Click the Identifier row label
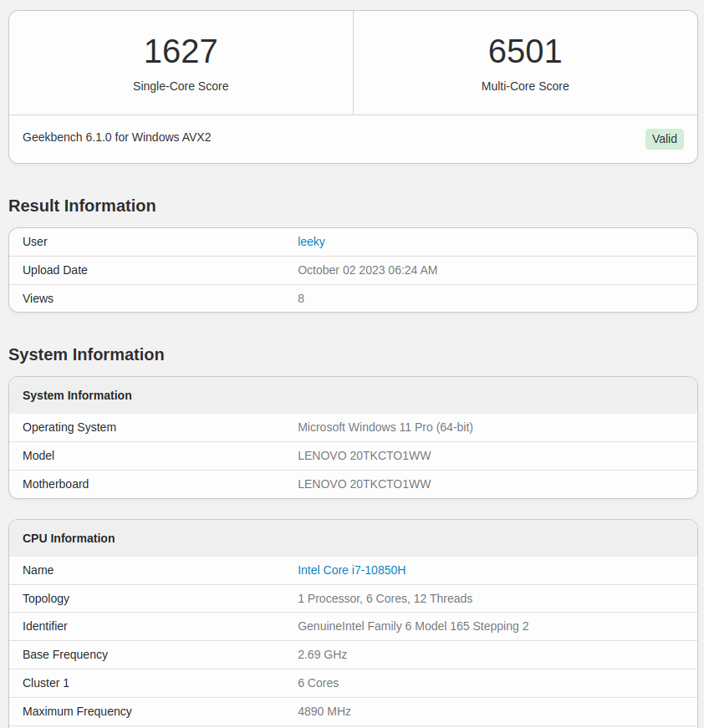This screenshot has width=704, height=728. (45, 626)
